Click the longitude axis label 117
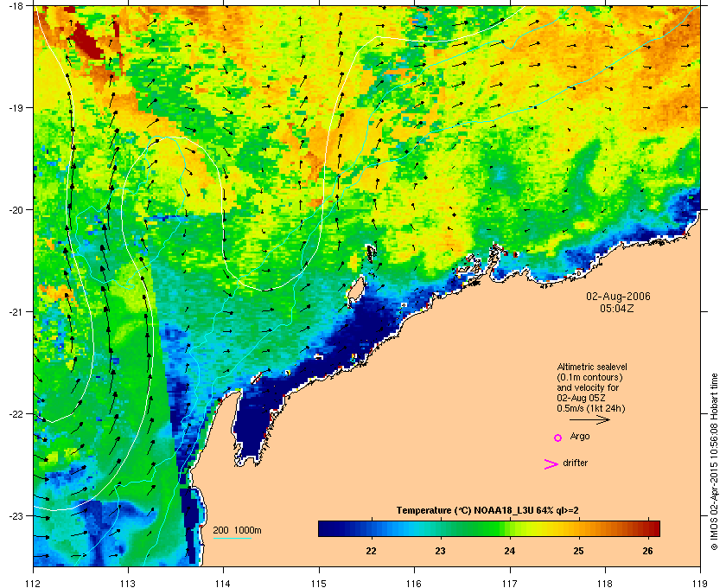The image size is (726, 588). (x=510, y=583)
